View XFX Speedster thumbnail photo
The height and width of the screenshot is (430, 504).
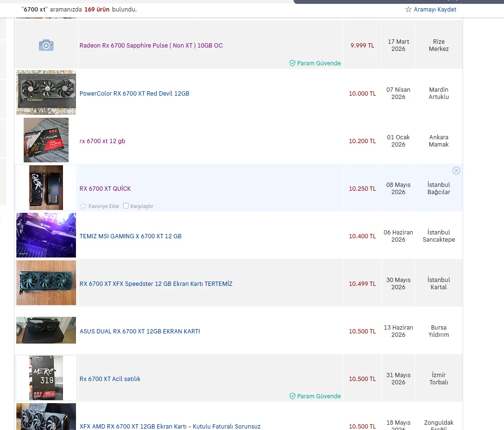(46, 283)
